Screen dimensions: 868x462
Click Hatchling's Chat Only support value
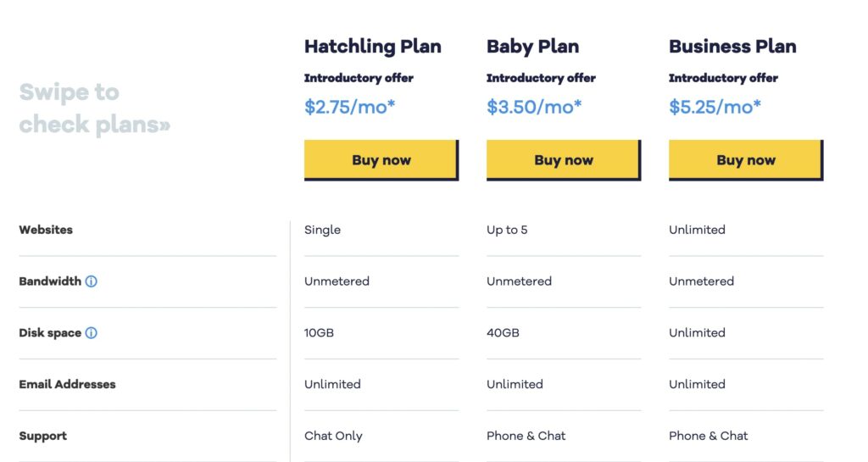pyautogui.click(x=333, y=436)
